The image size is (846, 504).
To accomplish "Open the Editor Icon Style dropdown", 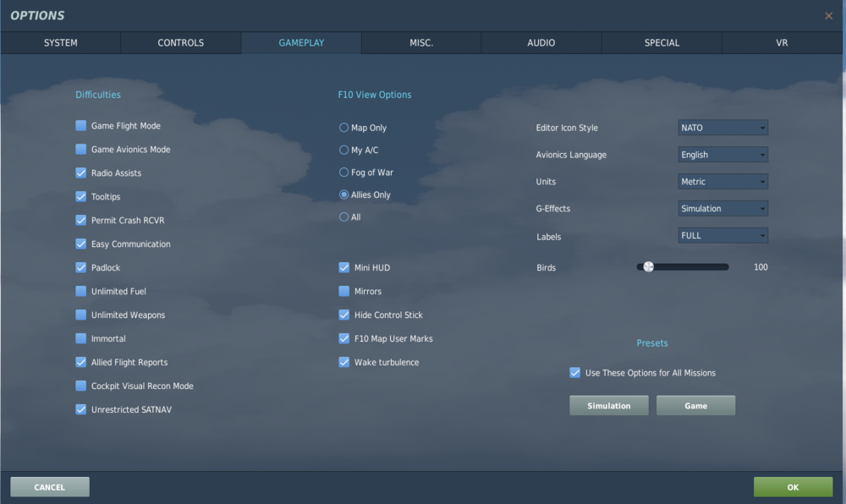I will (x=722, y=127).
